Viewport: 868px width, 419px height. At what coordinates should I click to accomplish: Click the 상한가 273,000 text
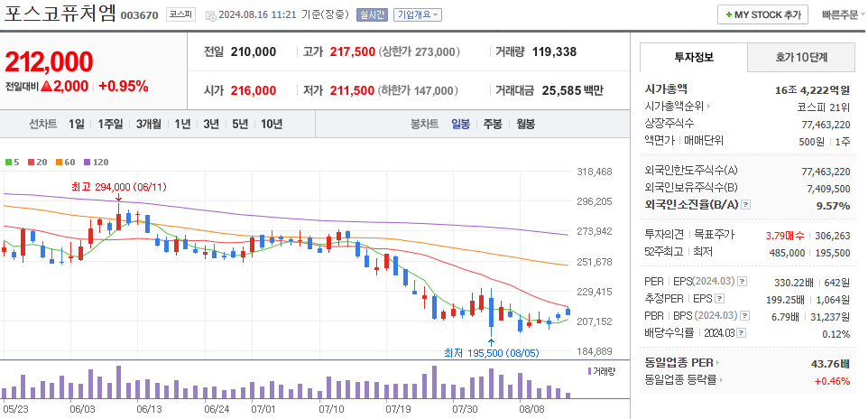point(420,52)
